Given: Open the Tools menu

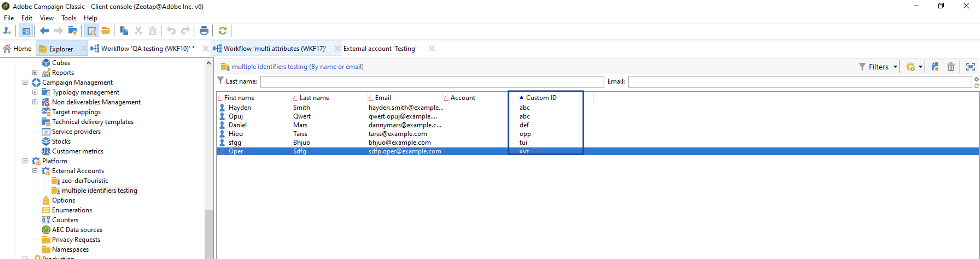Looking at the screenshot, I should 69,18.
